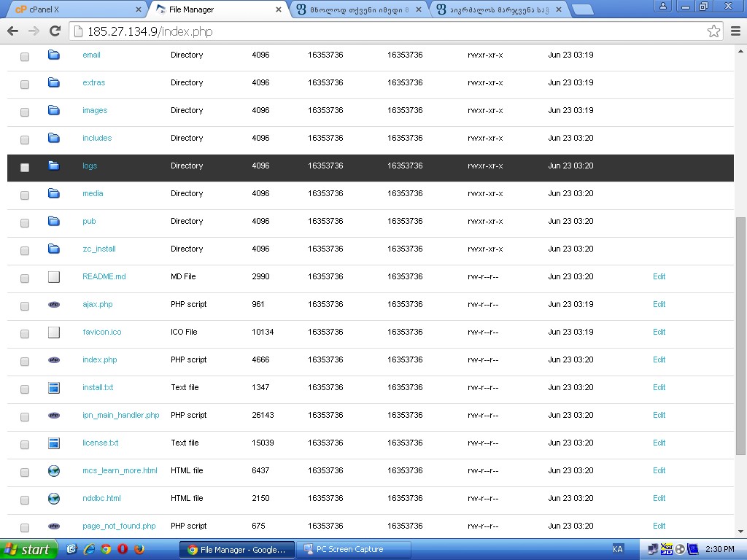Click the favicon.ico file icon
This screenshot has height=560, width=747.
coord(54,332)
